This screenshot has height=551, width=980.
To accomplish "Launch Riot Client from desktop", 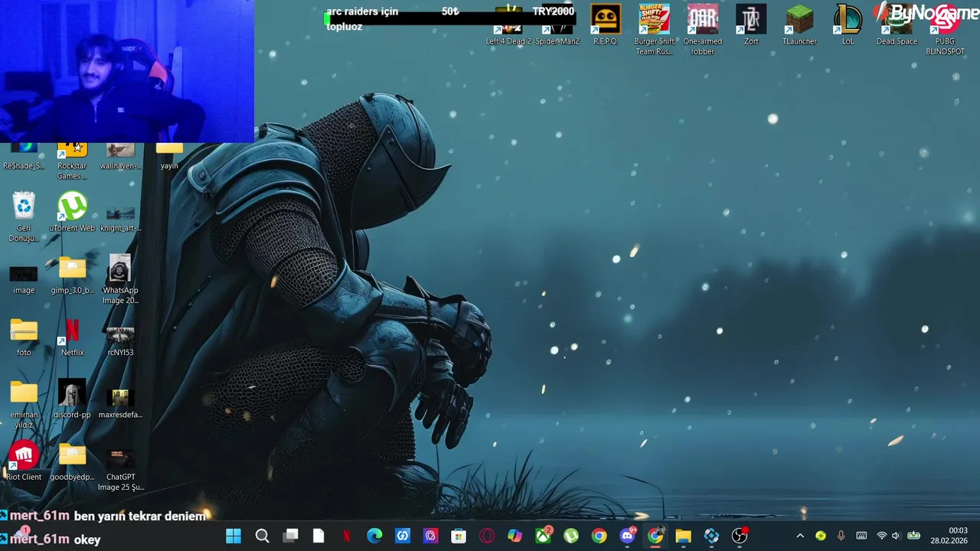I will pyautogui.click(x=24, y=461).
